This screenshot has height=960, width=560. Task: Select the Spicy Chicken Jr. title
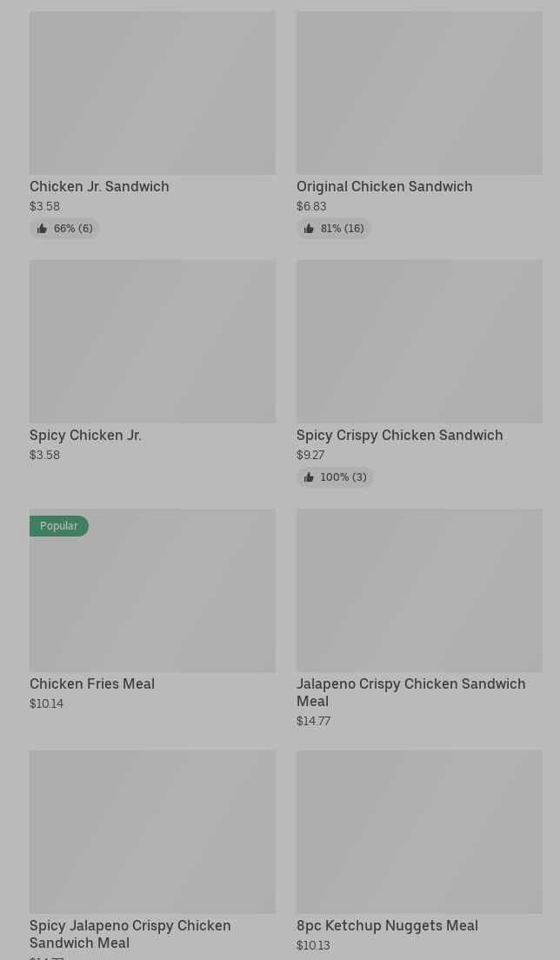click(x=85, y=436)
